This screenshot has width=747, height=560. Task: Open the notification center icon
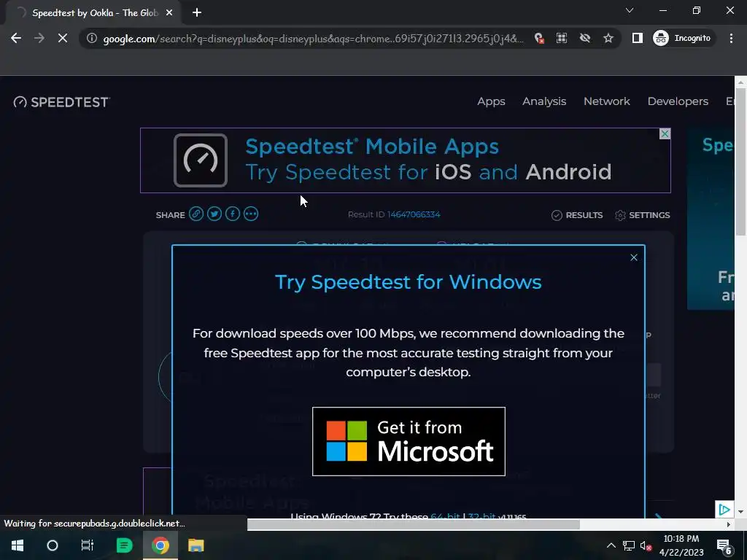click(x=724, y=545)
